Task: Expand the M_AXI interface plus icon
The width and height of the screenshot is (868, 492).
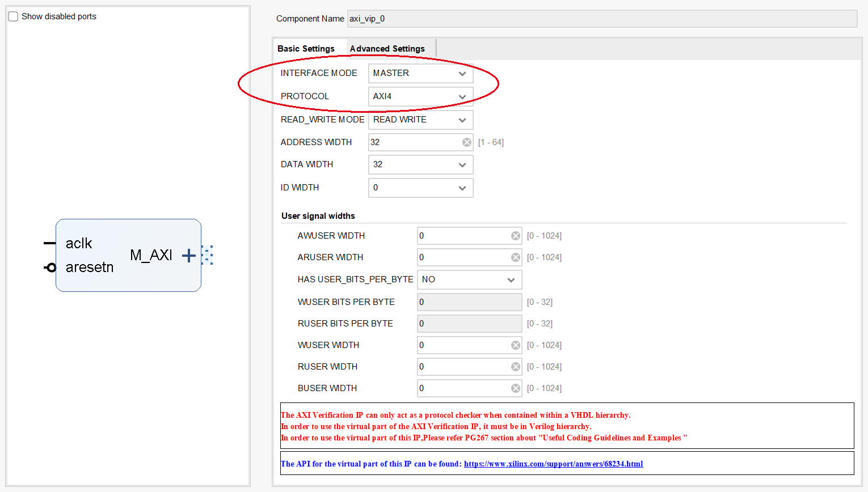Action: click(x=189, y=256)
